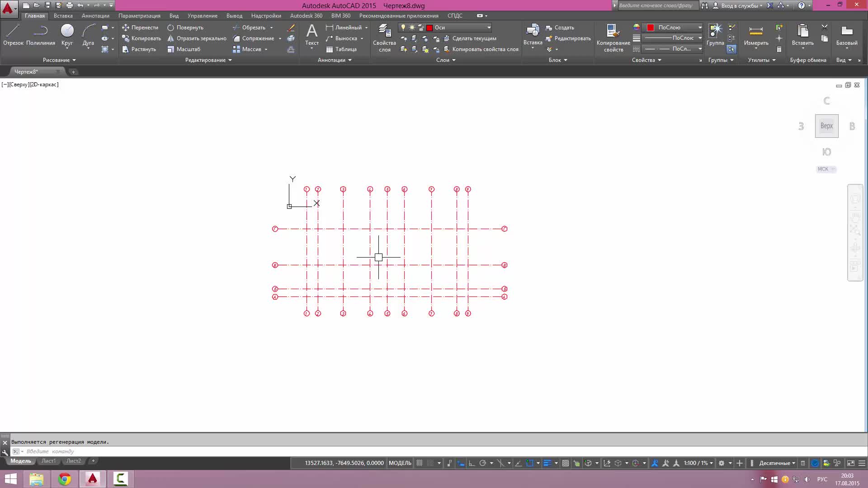Select the Полилиния polyline tool
The image size is (868, 488).
(x=41, y=35)
